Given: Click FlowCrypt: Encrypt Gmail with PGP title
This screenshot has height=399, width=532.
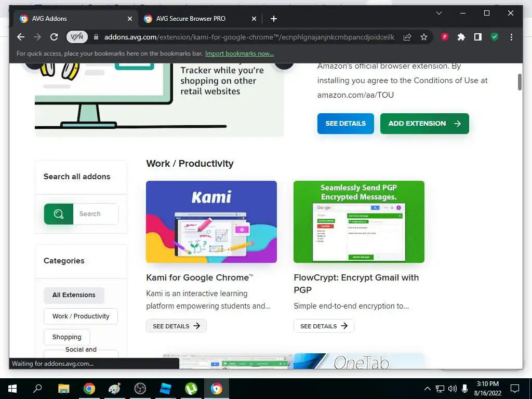Looking at the screenshot, I should coord(356,284).
